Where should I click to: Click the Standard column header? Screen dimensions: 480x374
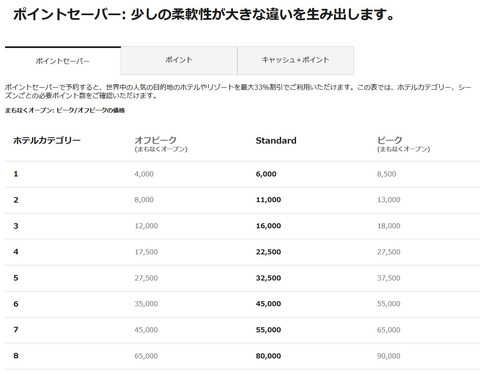276,141
